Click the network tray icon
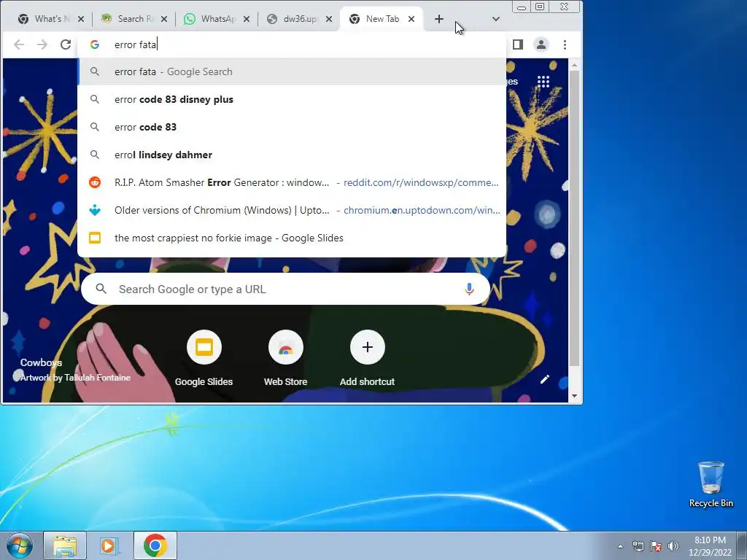 [x=638, y=546]
